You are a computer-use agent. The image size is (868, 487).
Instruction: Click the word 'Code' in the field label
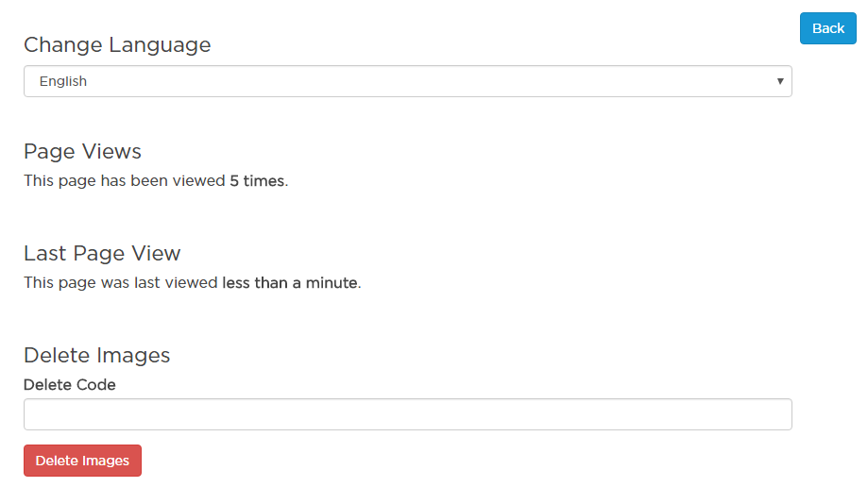click(96, 384)
